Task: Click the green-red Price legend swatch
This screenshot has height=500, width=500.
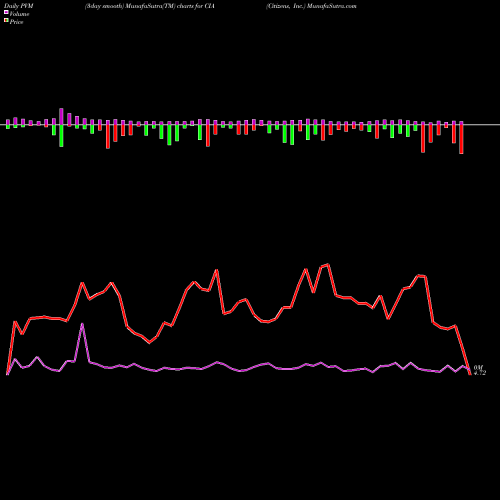Action: [6, 21]
